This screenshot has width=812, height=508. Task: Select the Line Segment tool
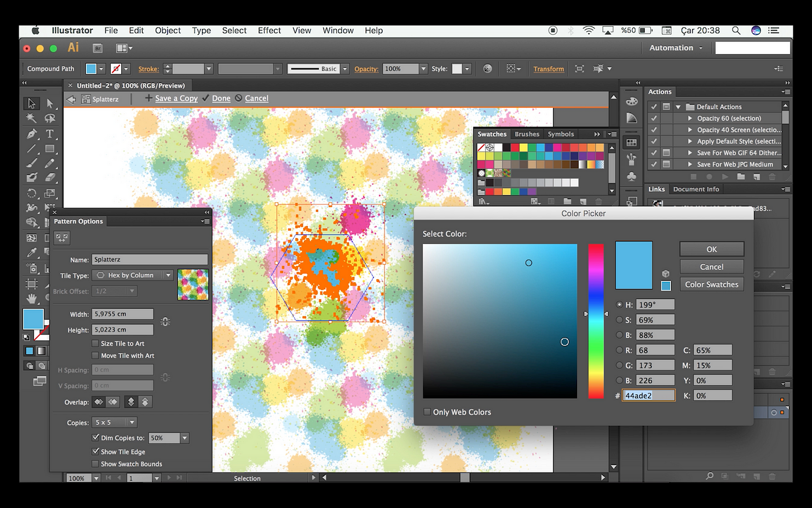click(31, 149)
